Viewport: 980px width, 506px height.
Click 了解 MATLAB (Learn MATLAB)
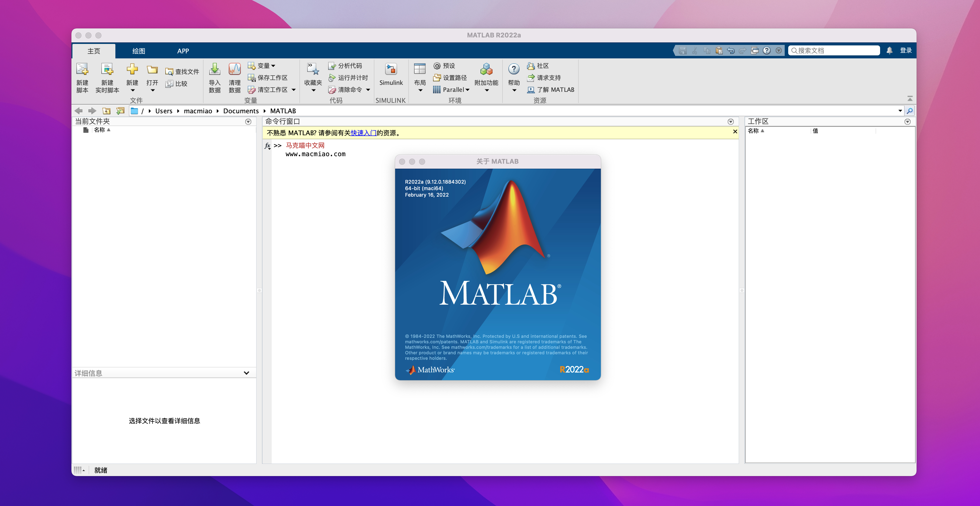(x=550, y=90)
